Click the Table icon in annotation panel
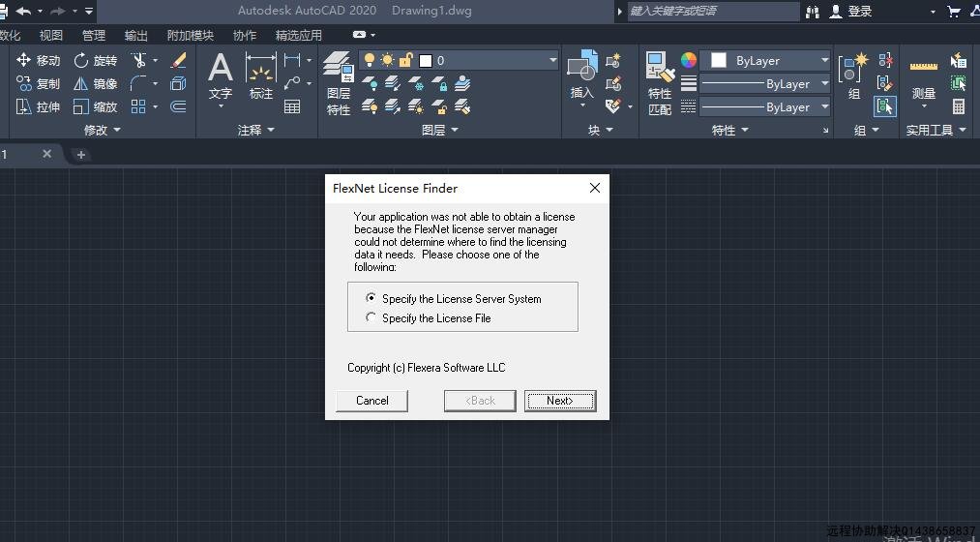The image size is (980, 542). (292, 106)
